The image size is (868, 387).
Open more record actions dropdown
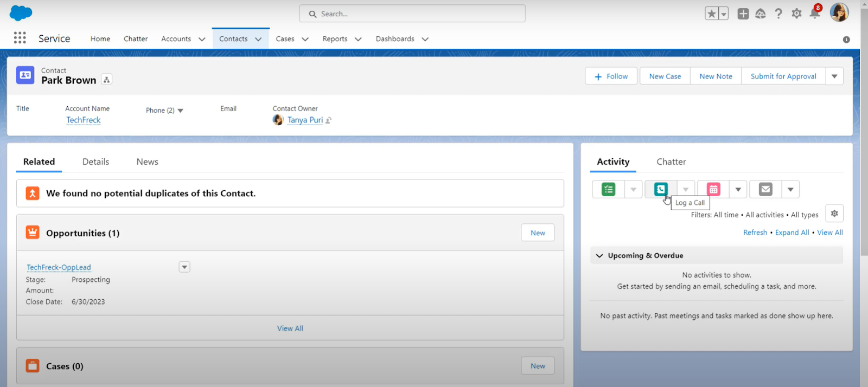[x=834, y=76]
